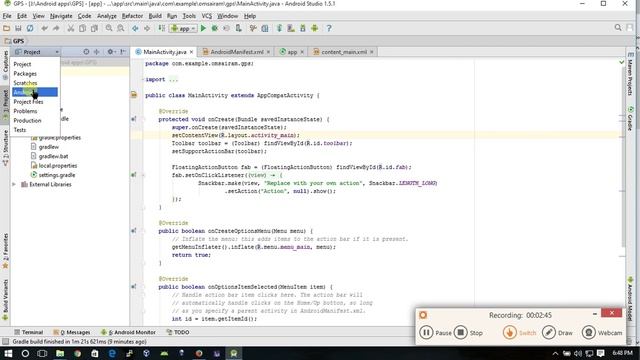This screenshot has width=640, height=360.
Task: Click the Debug bug icon
Action: [215, 28]
